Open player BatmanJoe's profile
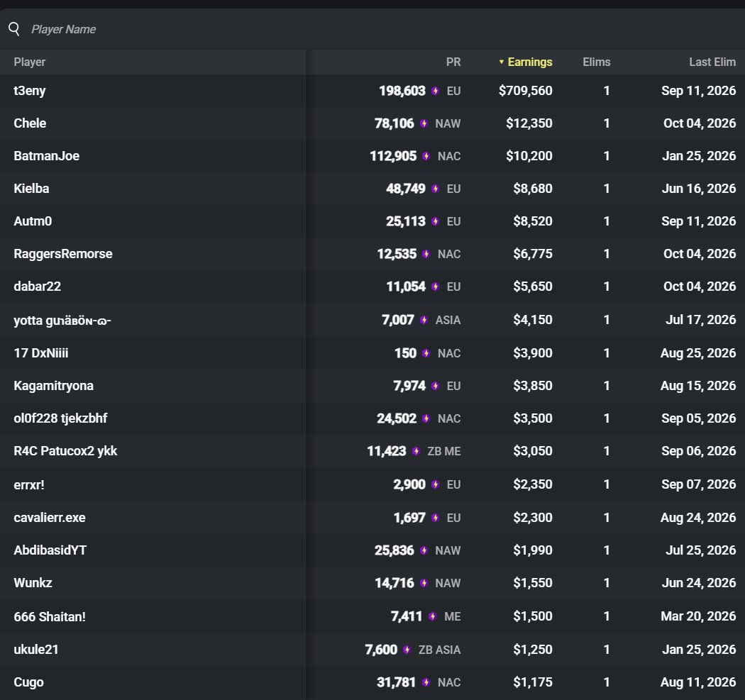 (47, 156)
